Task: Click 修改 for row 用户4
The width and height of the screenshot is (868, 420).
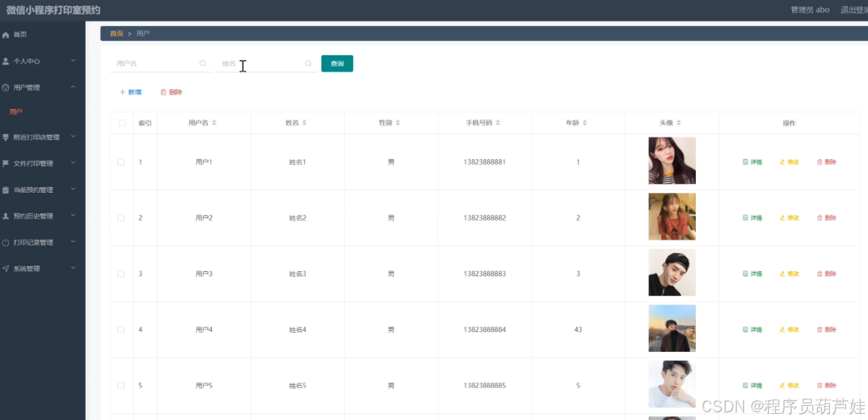Action: pyautogui.click(x=789, y=330)
